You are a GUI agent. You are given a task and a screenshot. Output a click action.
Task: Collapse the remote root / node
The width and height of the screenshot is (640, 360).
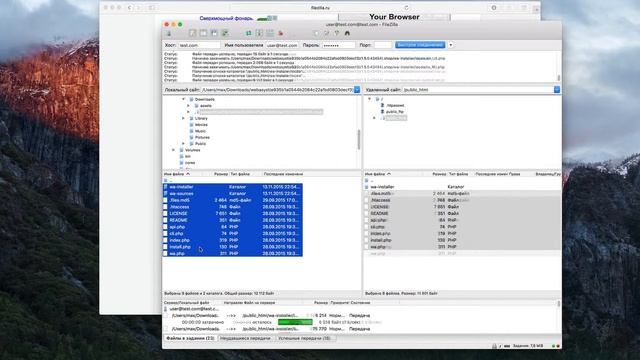click(x=369, y=99)
